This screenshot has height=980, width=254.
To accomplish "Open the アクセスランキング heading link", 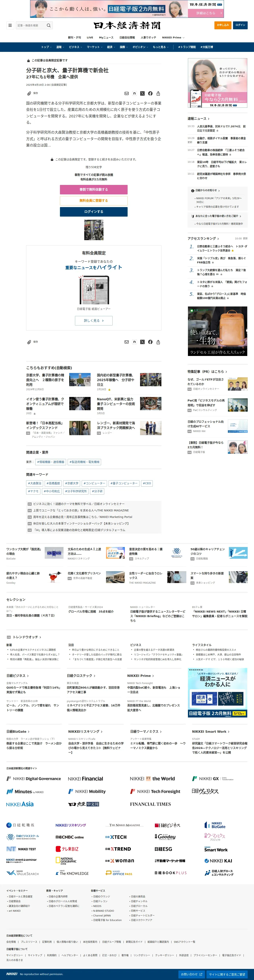I will pyautogui.click(x=203, y=239).
